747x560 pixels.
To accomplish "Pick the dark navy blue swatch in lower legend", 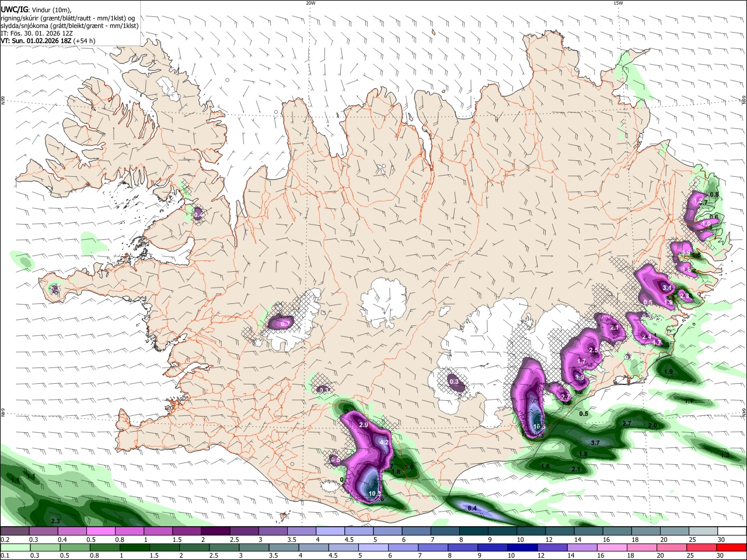I will tap(521, 548).
